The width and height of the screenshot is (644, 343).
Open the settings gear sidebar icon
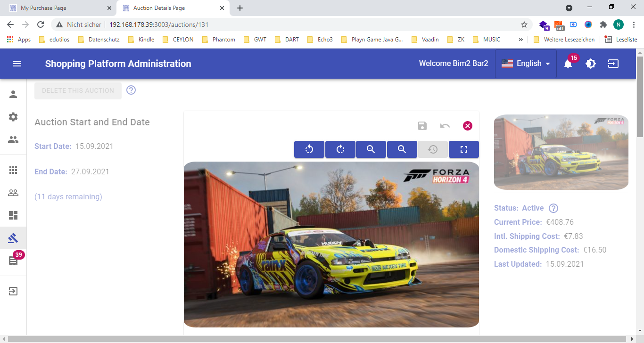point(13,117)
